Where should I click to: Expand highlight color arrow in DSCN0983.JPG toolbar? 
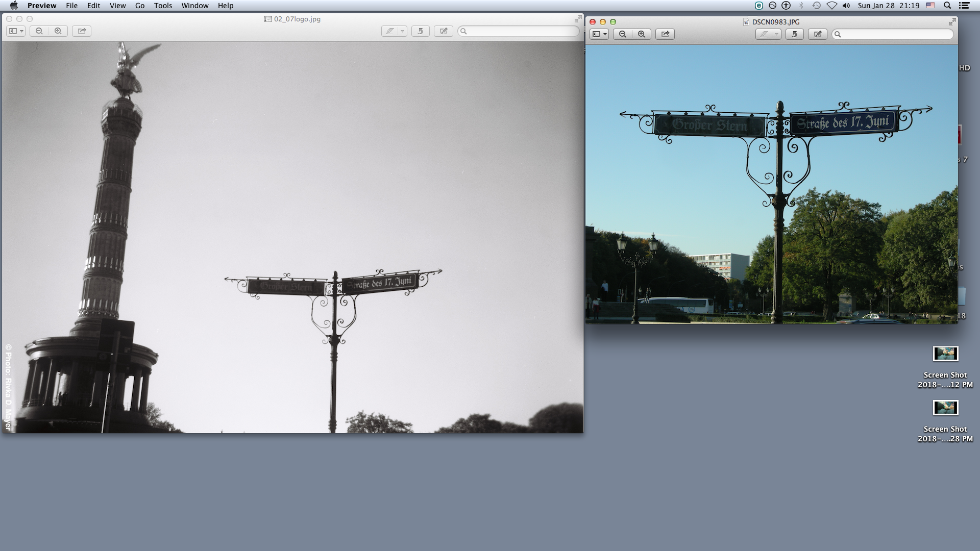(776, 34)
